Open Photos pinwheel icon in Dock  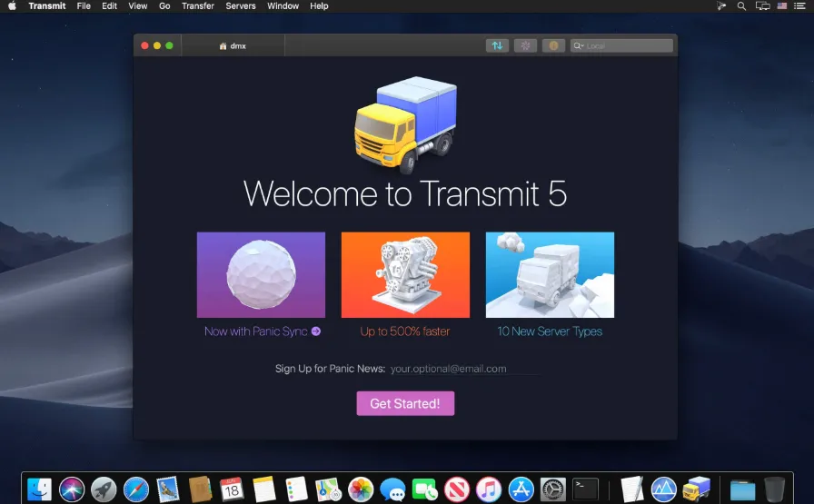[361, 489]
